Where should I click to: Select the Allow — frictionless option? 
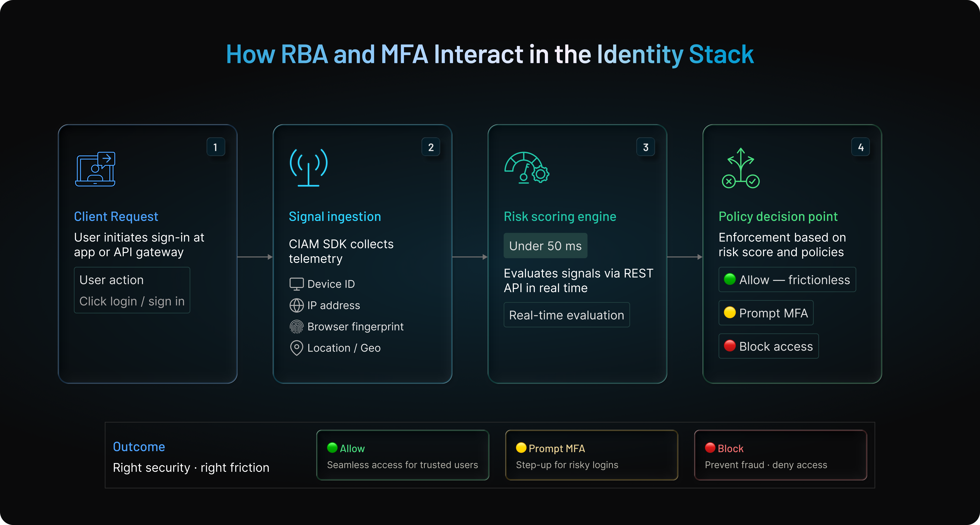point(787,280)
